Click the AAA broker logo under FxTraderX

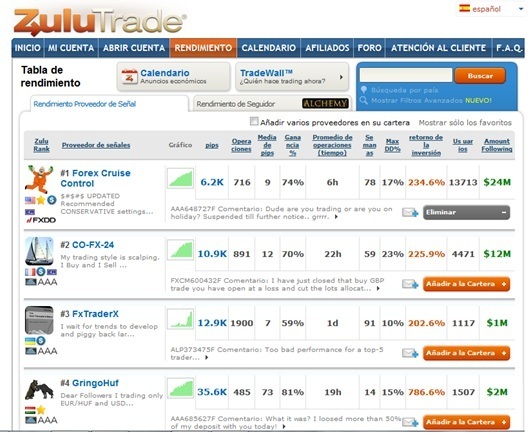[41, 351]
